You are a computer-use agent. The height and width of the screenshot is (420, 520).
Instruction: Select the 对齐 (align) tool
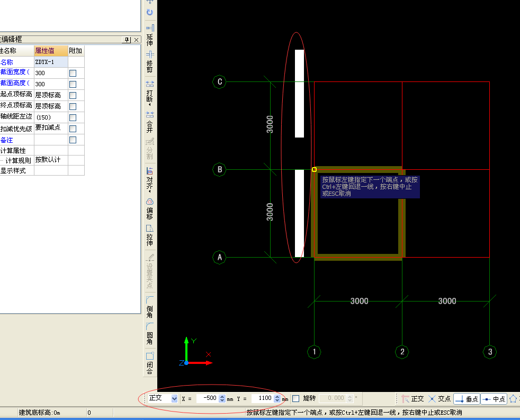(150, 180)
